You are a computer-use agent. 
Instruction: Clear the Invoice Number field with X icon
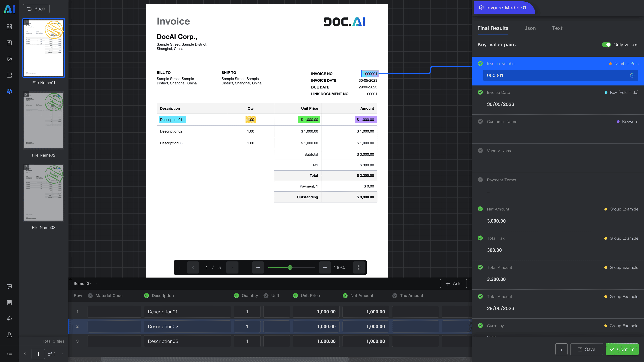632,75
